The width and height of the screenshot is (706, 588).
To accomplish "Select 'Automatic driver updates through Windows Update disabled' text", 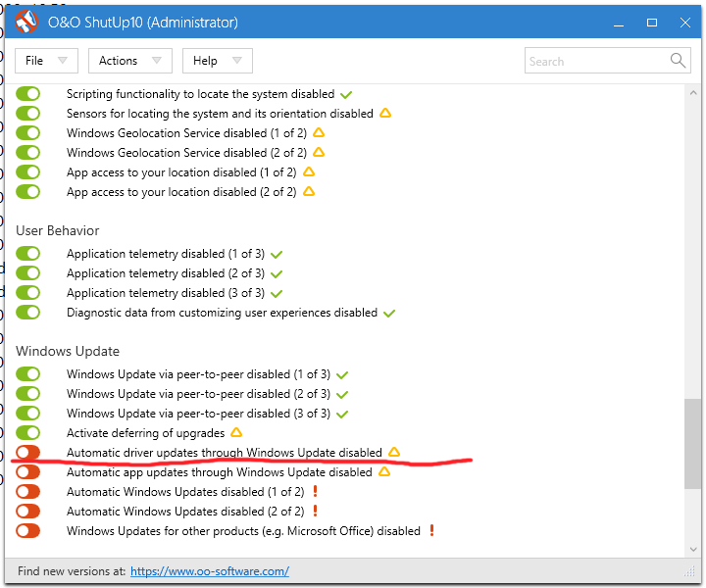I will point(225,452).
